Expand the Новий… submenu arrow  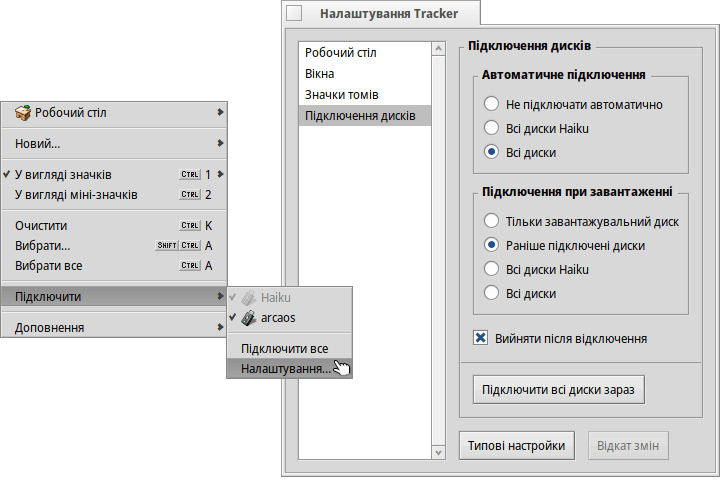(x=220, y=143)
